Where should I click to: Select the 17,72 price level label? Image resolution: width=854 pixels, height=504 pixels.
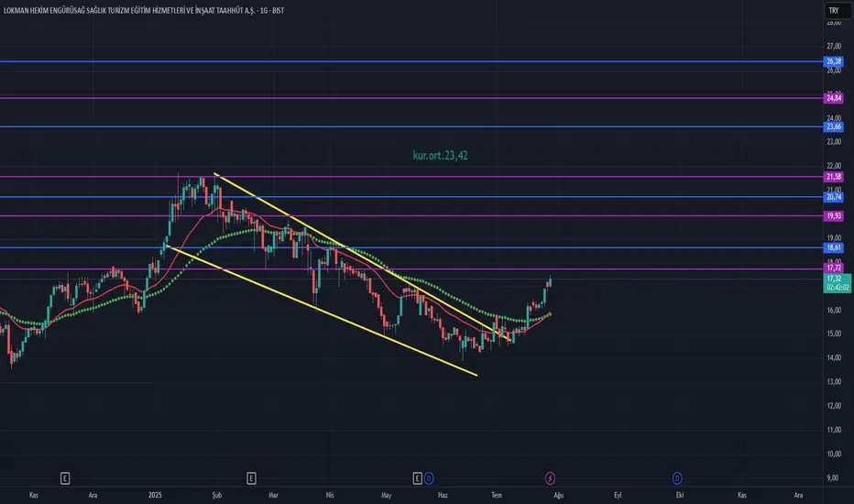coord(834,268)
